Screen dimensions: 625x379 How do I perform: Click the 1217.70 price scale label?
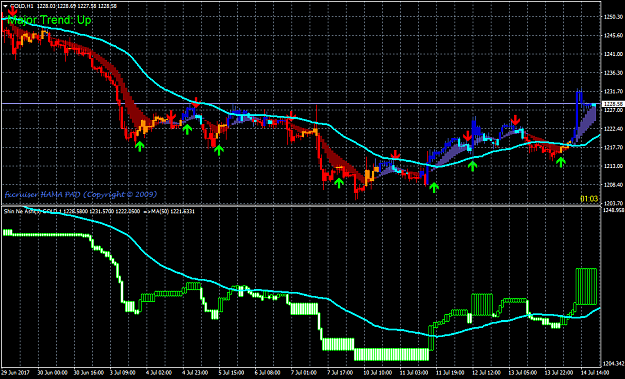[x=613, y=147]
